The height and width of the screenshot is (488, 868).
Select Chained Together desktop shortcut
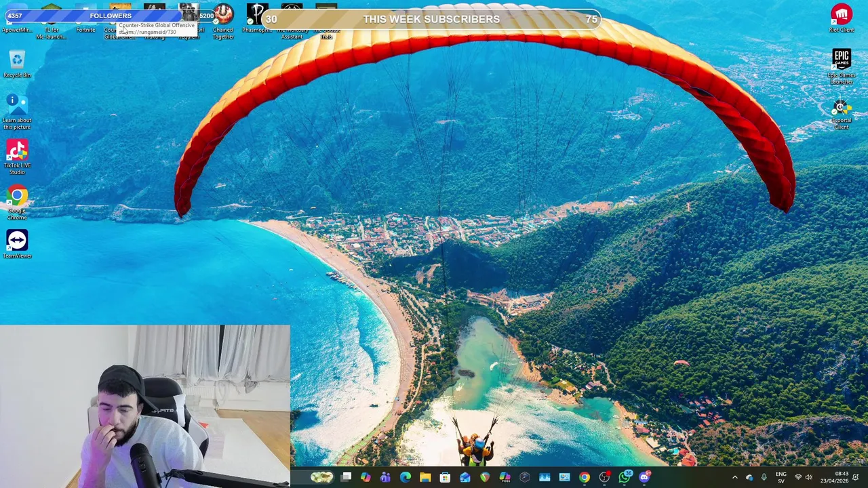tap(223, 21)
